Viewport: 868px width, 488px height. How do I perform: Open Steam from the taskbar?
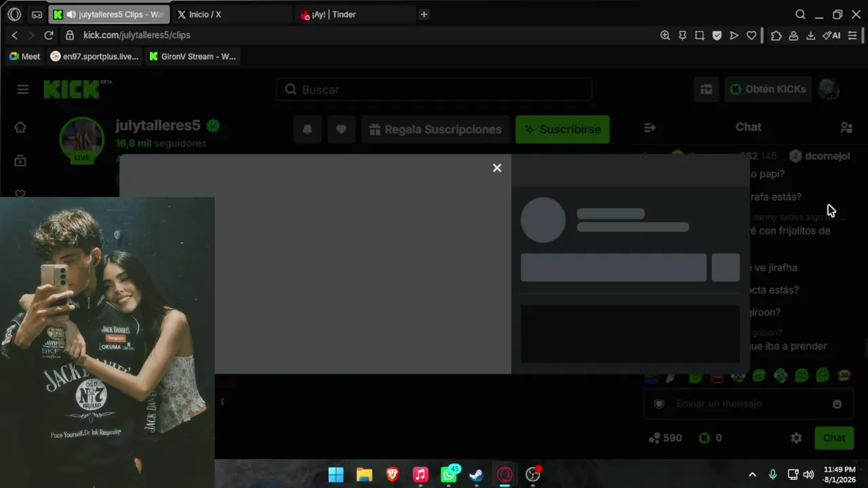(x=477, y=474)
